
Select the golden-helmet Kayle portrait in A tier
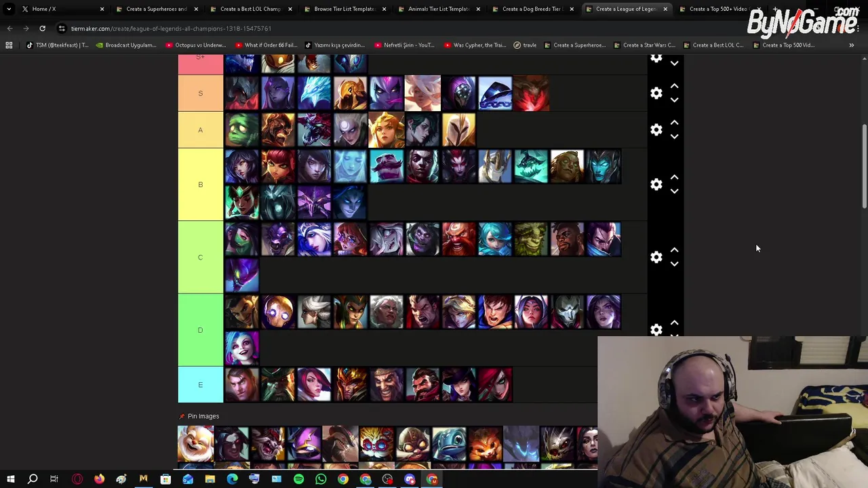click(x=459, y=129)
